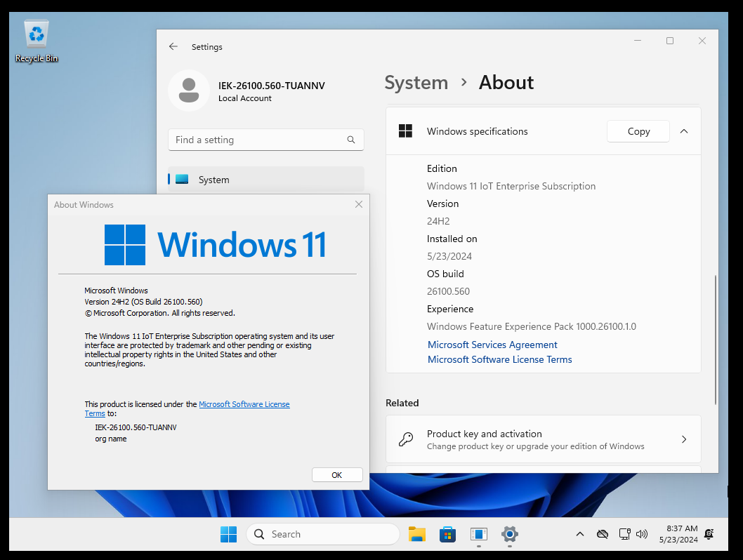The width and height of the screenshot is (743, 560).
Task: Click Windows Feature Experience Pack 1000.26100.1.0 text
Action: pos(531,326)
